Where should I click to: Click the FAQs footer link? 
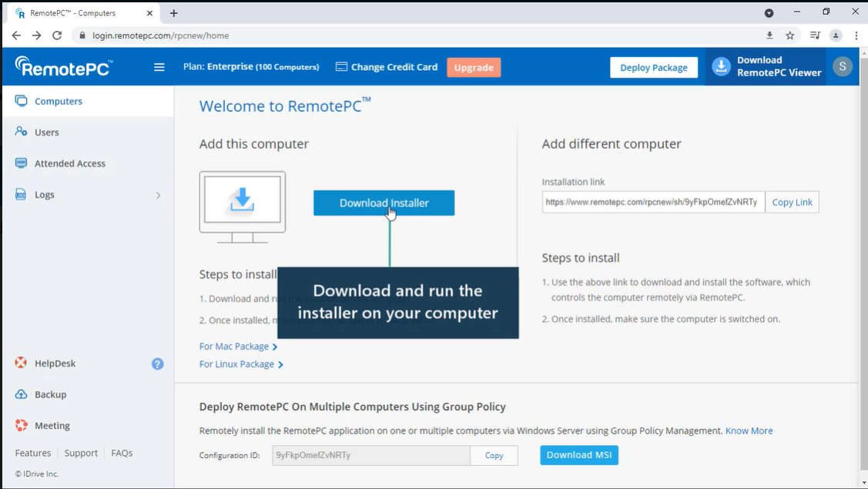[x=122, y=453]
